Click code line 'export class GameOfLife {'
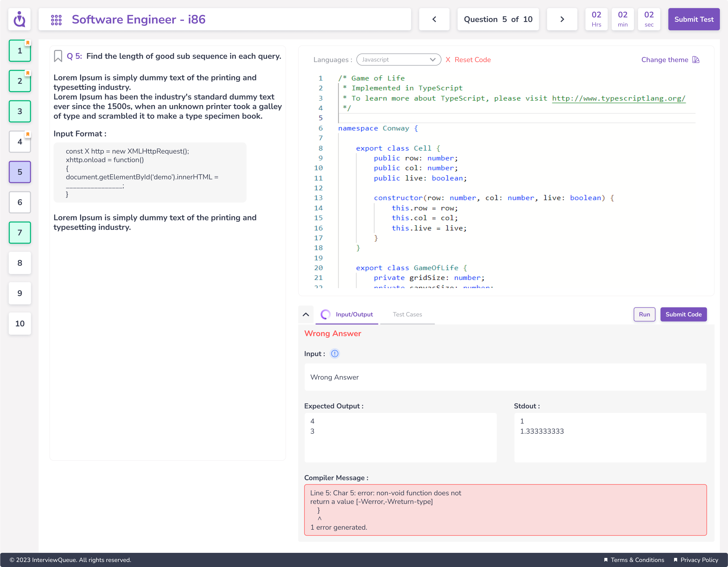Image resolution: width=728 pixels, height=567 pixels. tap(411, 268)
